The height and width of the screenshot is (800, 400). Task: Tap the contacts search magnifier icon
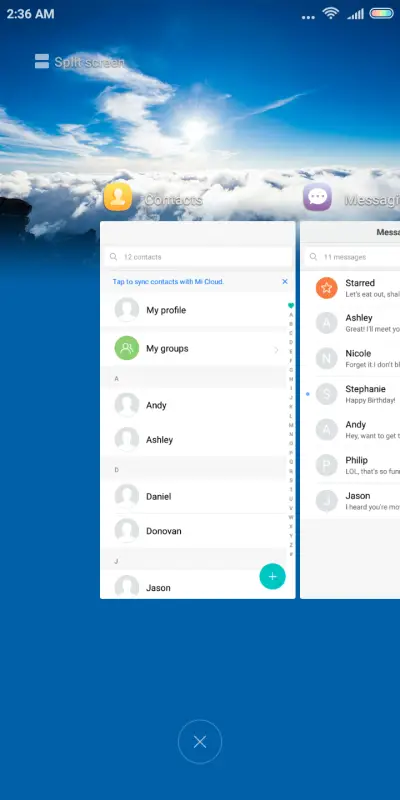click(114, 257)
